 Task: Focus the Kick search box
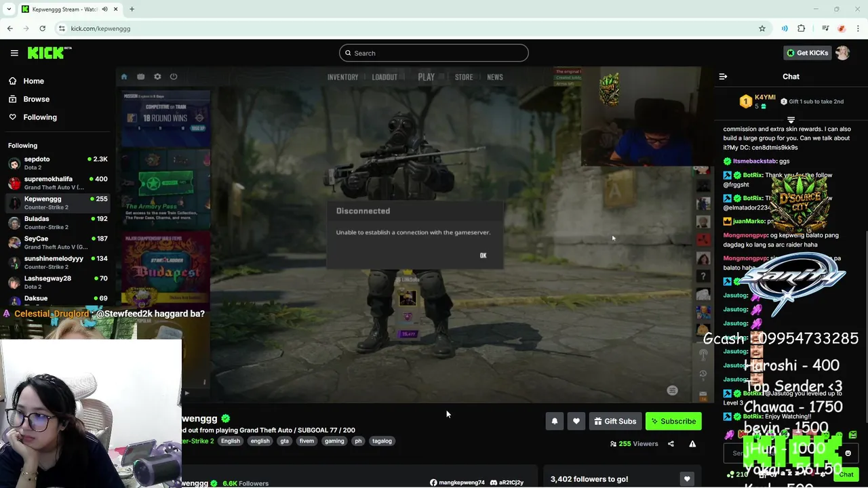click(x=434, y=53)
